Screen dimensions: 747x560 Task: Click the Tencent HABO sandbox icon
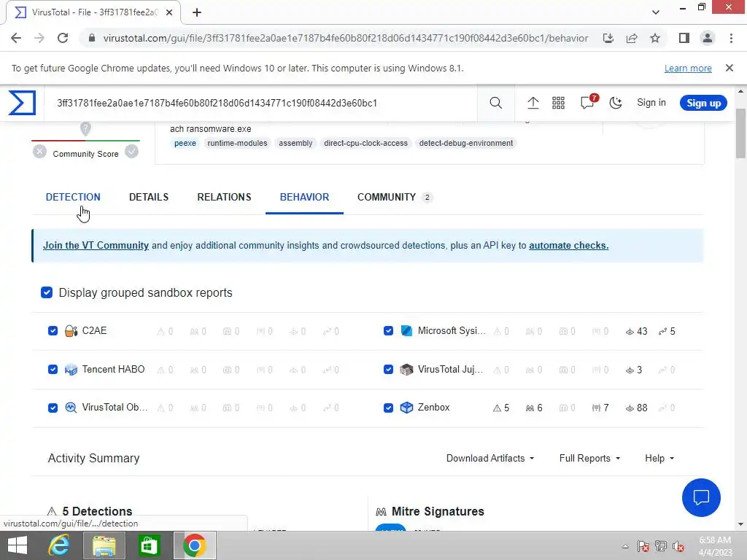tap(71, 370)
